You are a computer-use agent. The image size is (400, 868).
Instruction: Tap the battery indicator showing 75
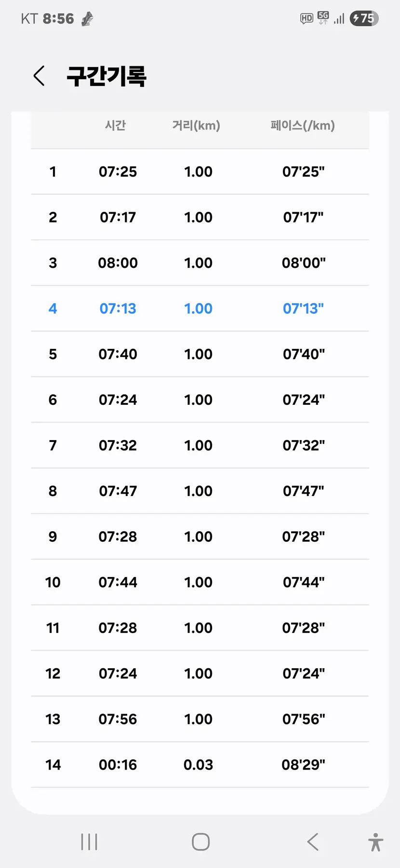364,18
